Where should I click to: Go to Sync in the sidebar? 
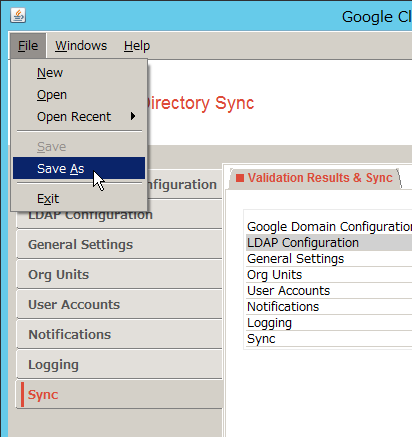click(x=119, y=395)
